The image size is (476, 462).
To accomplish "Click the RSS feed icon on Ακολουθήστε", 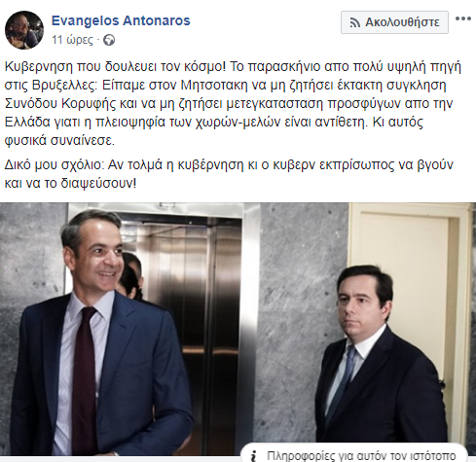I will click(354, 22).
